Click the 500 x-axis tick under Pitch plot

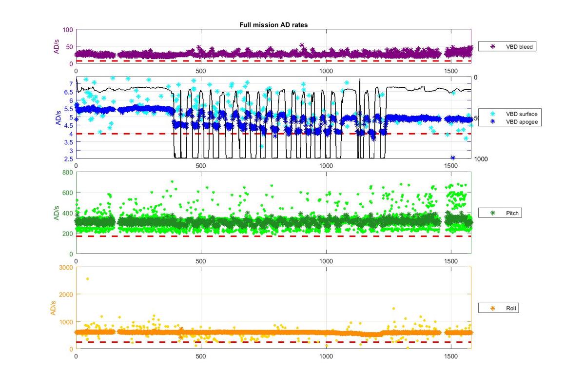tap(201, 261)
